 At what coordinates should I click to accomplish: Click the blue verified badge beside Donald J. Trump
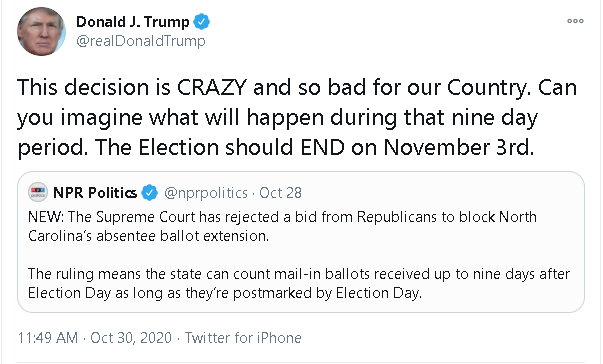(202, 22)
